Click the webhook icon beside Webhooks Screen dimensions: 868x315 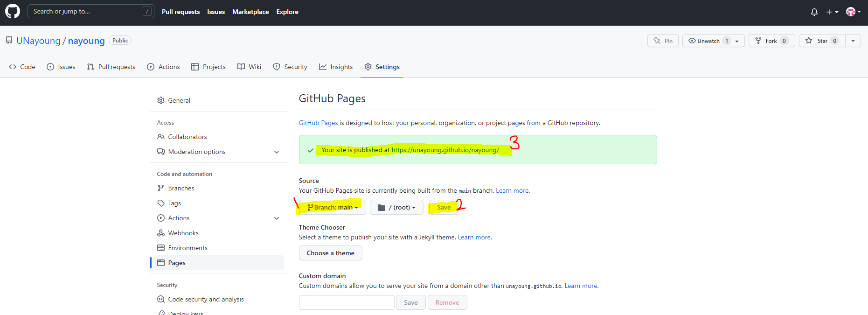(x=161, y=233)
